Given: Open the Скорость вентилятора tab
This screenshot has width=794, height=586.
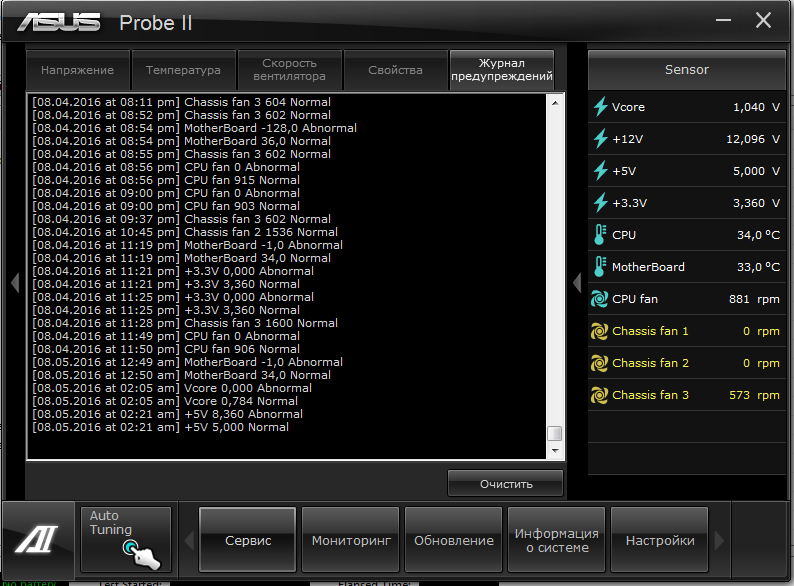Looking at the screenshot, I should pyautogui.click(x=290, y=70).
